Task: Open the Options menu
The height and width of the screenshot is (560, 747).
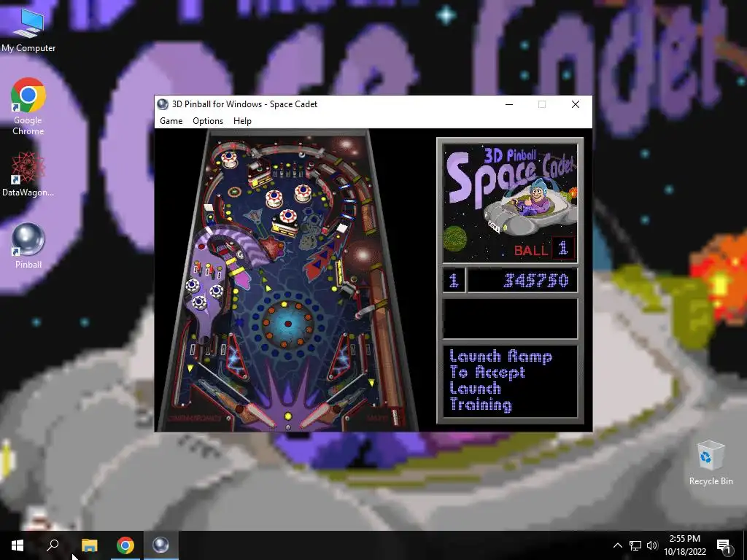Action: click(208, 121)
